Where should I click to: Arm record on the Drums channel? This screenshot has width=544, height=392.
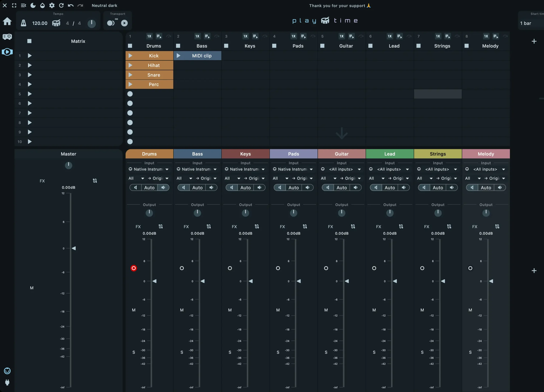(134, 268)
